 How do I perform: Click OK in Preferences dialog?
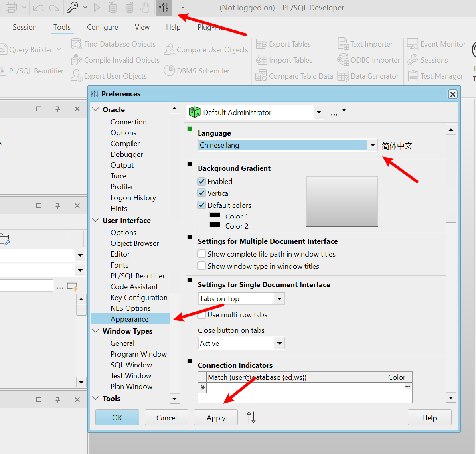[x=117, y=417]
